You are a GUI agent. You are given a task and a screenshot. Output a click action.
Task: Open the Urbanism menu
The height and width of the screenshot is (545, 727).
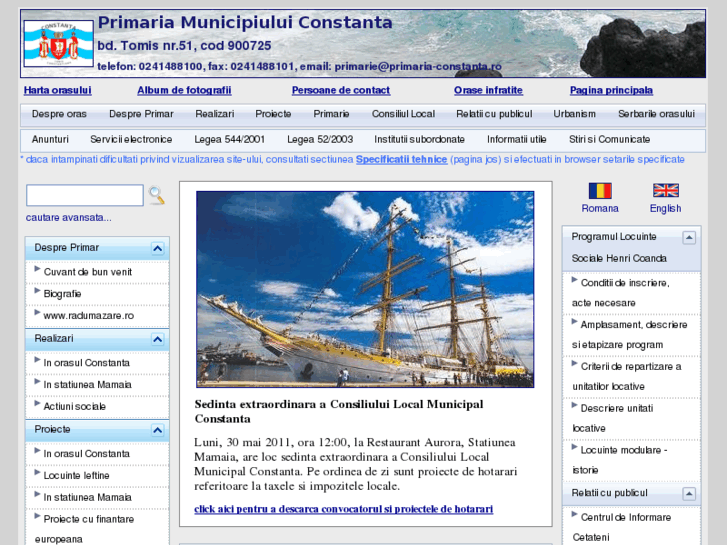[x=574, y=114]
